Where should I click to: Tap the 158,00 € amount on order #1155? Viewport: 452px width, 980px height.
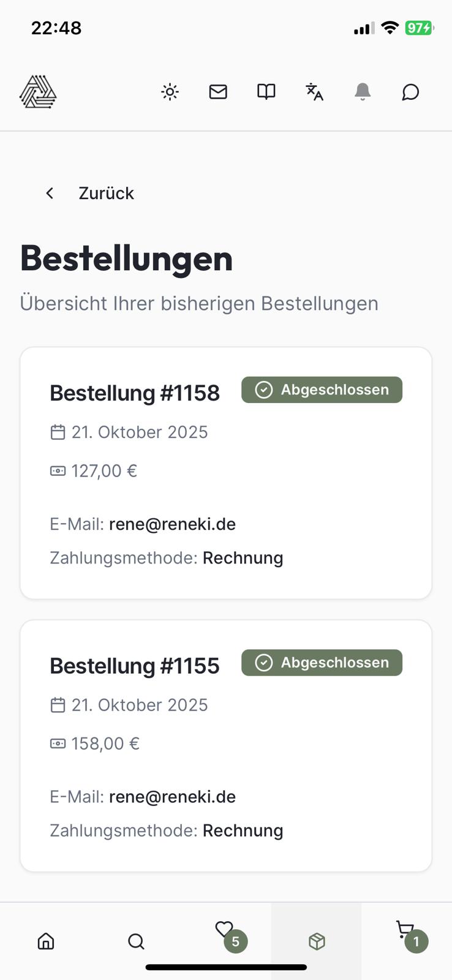tap(105, 744)
